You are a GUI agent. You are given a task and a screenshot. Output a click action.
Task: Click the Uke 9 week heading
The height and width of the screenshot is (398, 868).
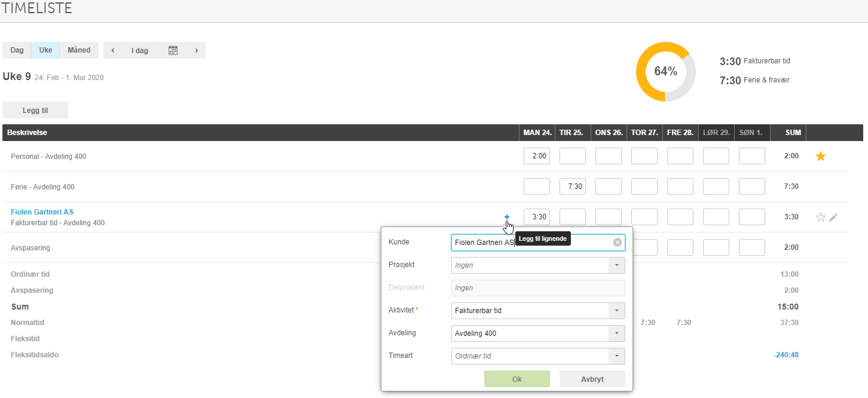(x=17, y=76)
